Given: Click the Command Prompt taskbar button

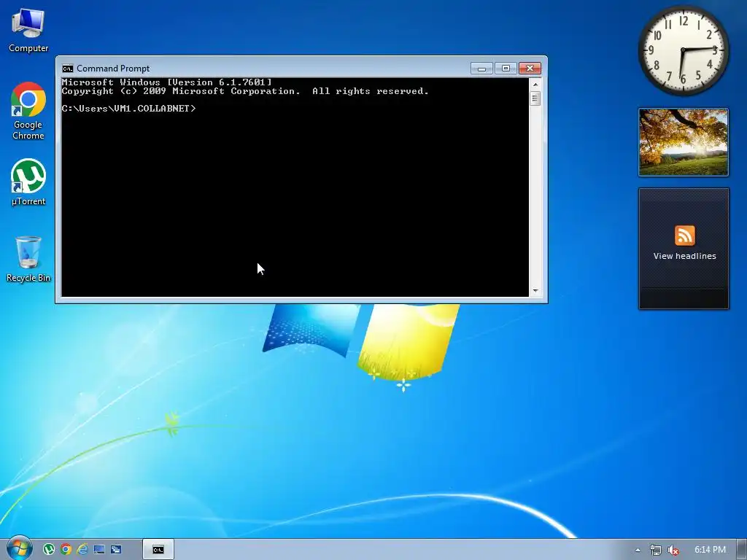Looking at the screenshot, I should [x=158, y=550].
